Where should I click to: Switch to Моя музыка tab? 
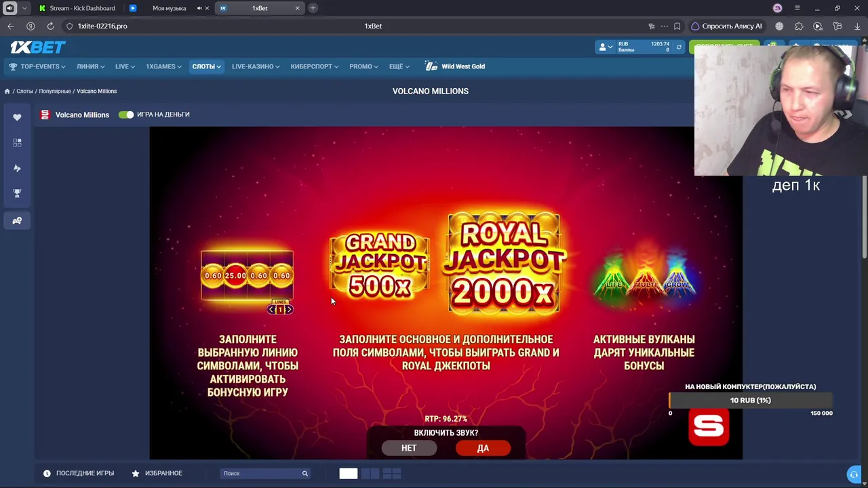169,8
